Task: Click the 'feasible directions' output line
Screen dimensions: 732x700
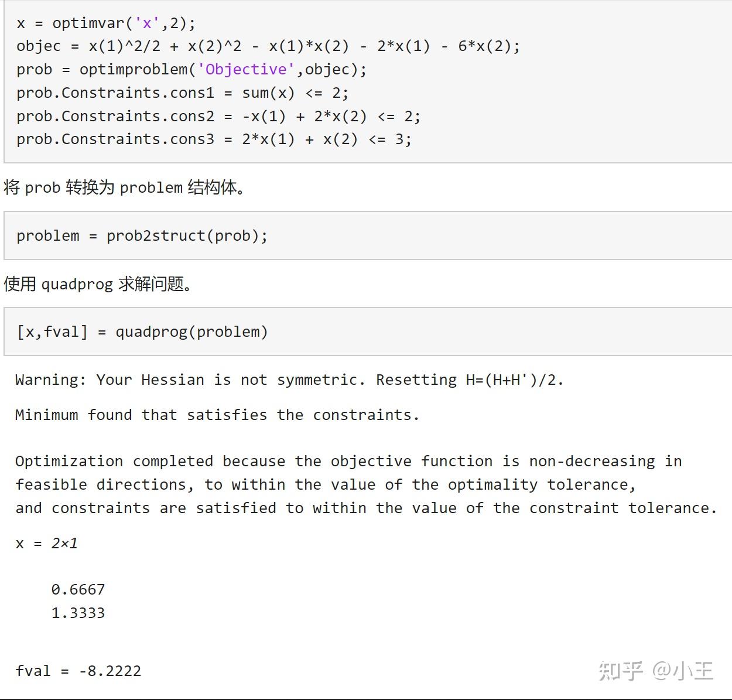Action: click(325, 485)
